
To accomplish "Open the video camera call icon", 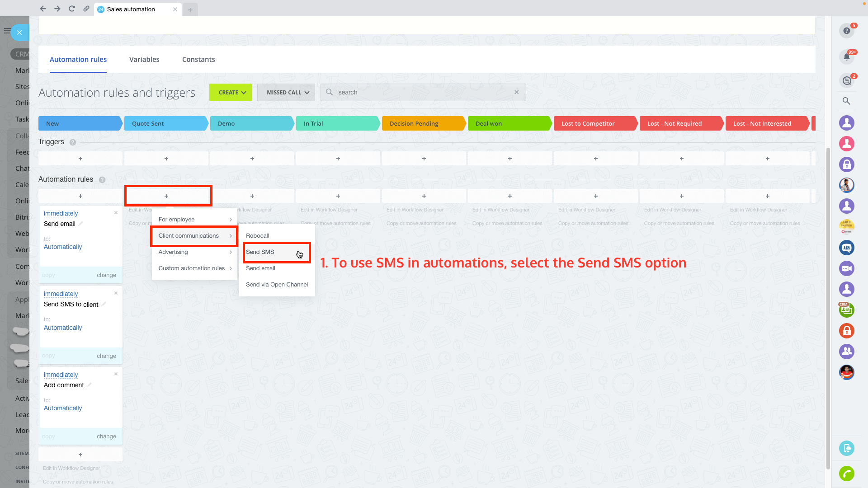I will [846, 268].
